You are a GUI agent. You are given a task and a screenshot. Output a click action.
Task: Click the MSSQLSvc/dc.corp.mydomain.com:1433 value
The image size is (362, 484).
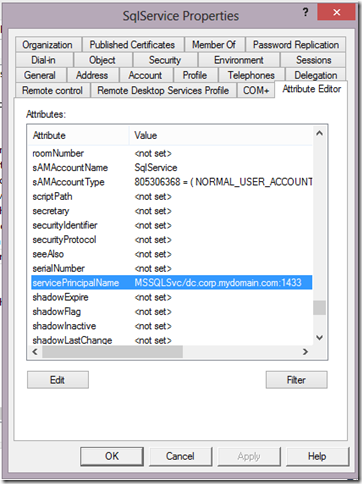coord(218,283)
